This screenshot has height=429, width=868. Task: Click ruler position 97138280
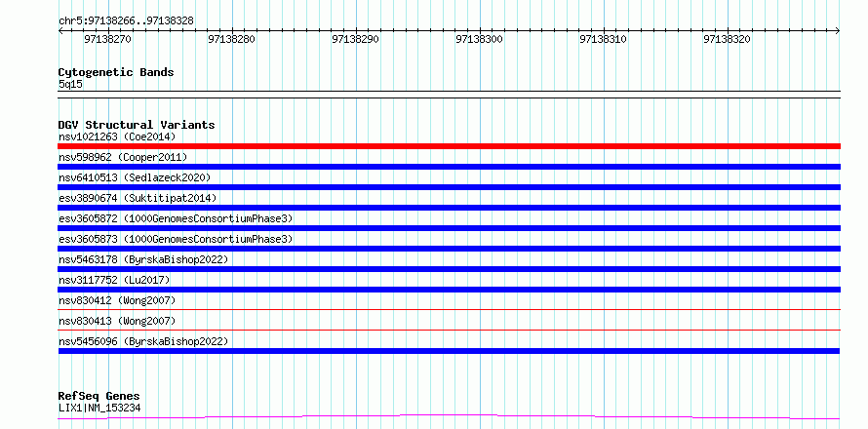pyautogui.click(x=231, y=39)
